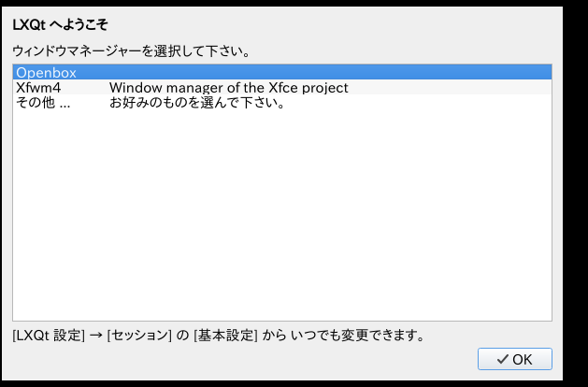Click the checkmark icon on OK button
This screenshot has width=588, height=387.
503,359
